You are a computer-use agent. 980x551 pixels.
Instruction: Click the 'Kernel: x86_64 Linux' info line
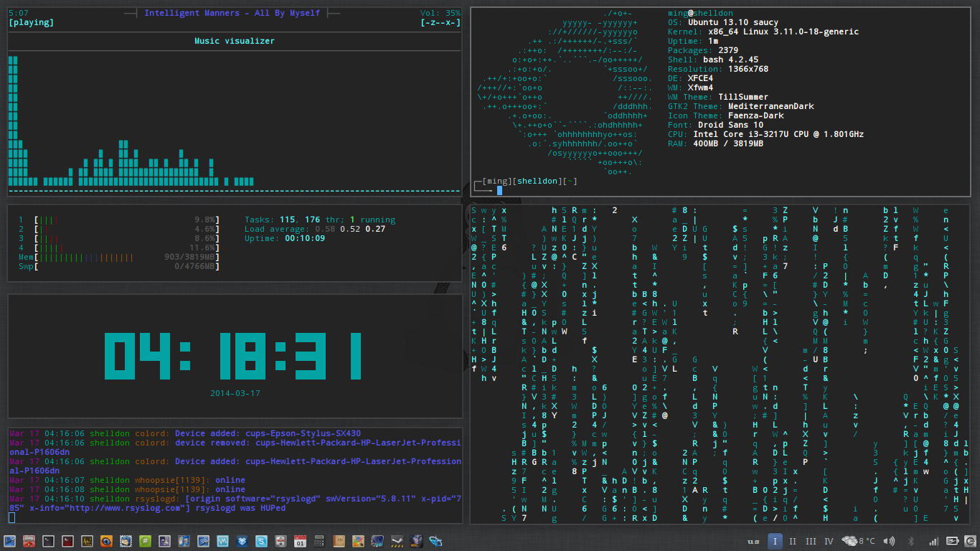pos(763,32)
